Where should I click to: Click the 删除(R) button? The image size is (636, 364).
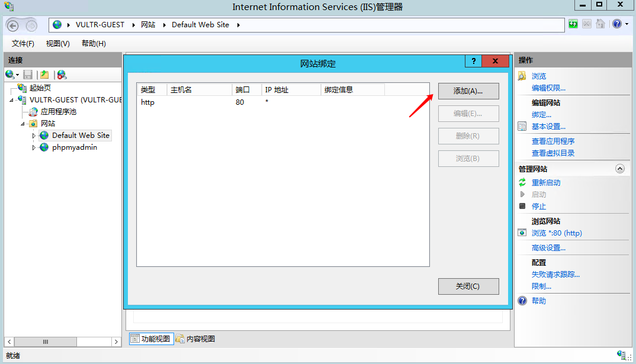click(x=468, y=136)
